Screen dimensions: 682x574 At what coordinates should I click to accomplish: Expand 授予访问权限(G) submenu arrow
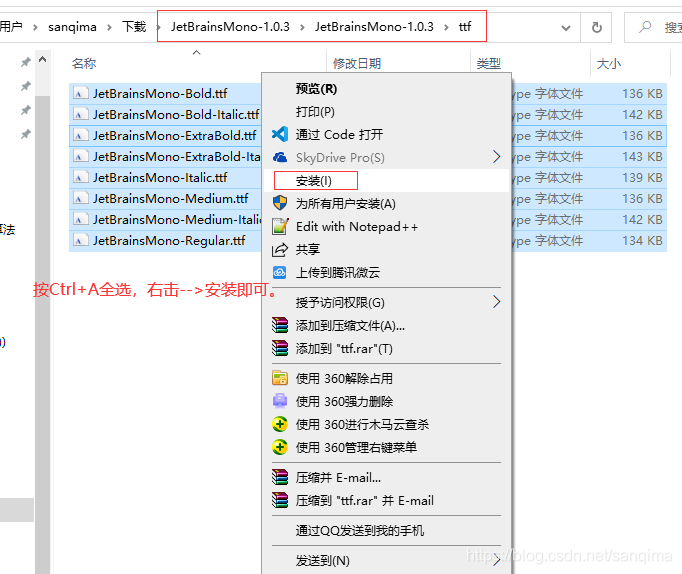pyautogui.click(x=496, y=301)
